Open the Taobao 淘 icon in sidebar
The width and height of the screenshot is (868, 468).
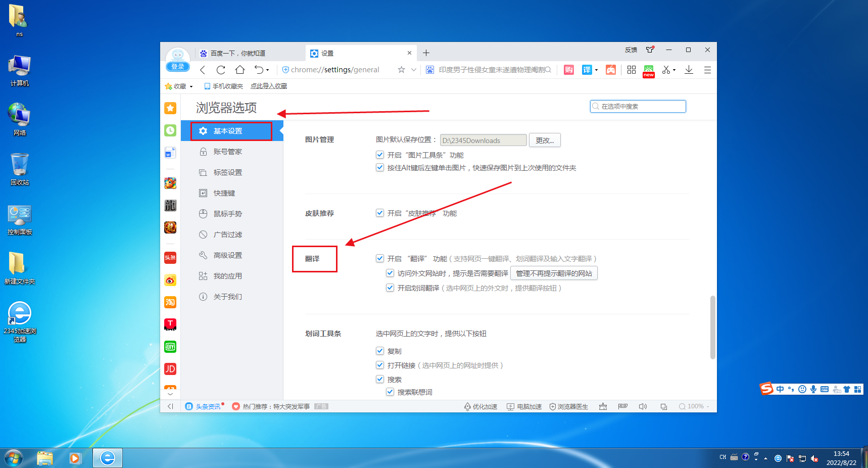click(170, 302)
